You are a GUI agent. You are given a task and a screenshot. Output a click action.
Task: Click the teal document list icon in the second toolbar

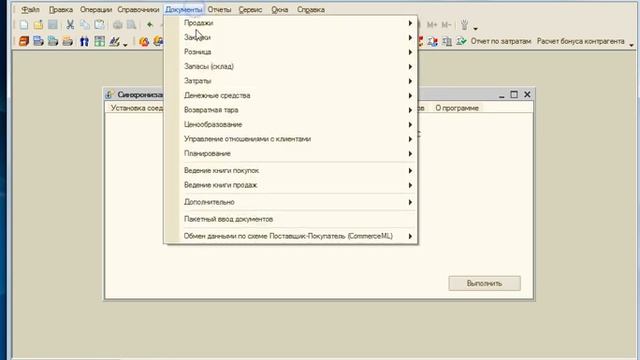pyautogui.click(x=53, y=41)
